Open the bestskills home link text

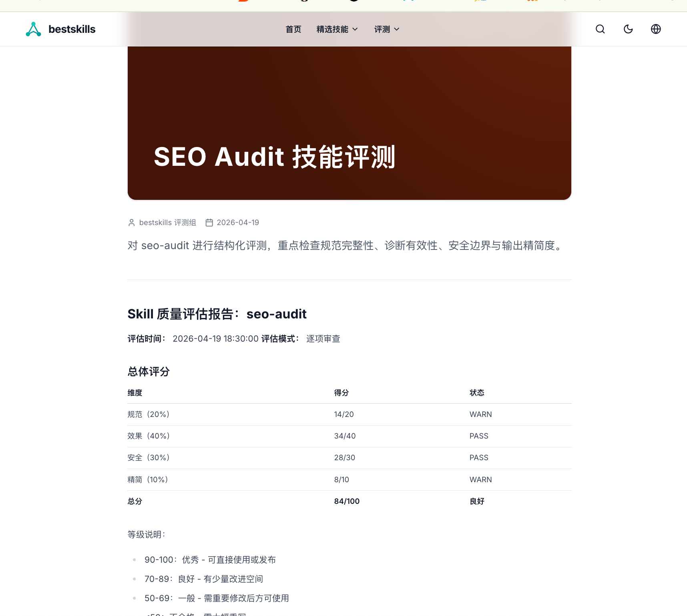[x=72, y=29]
